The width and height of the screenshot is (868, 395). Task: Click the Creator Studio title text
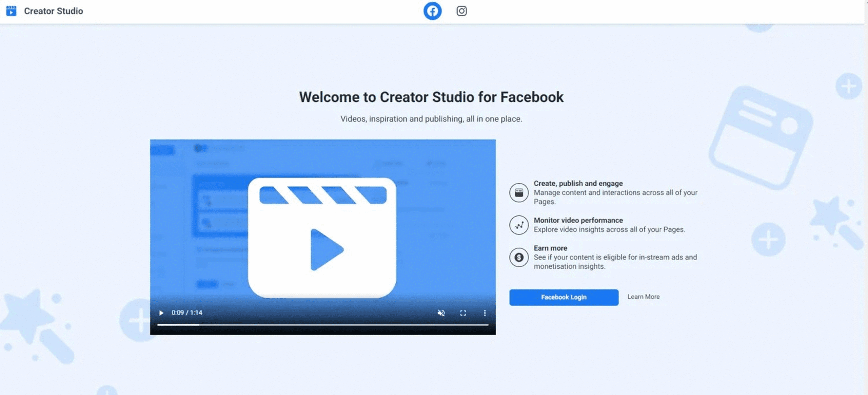coord(53,11)
